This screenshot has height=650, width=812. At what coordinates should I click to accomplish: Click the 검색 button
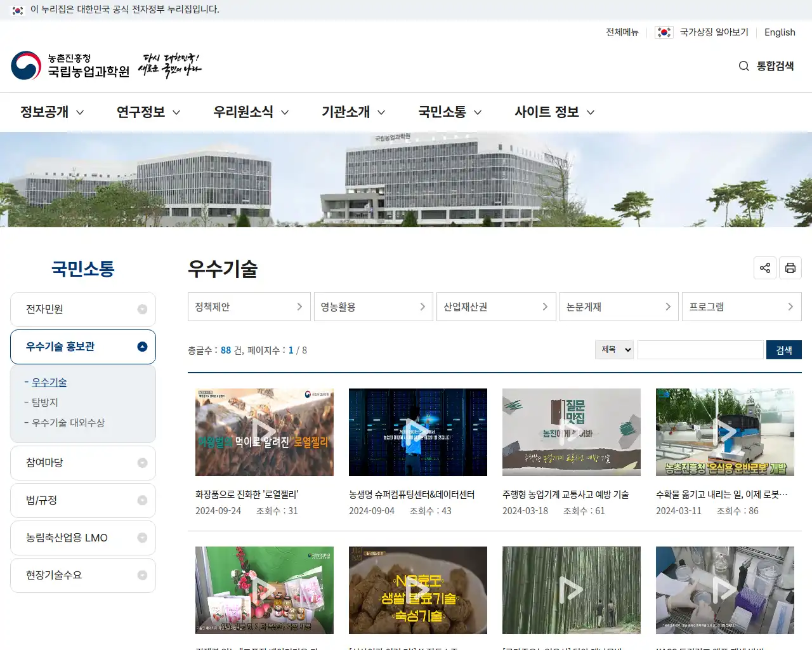784,350
